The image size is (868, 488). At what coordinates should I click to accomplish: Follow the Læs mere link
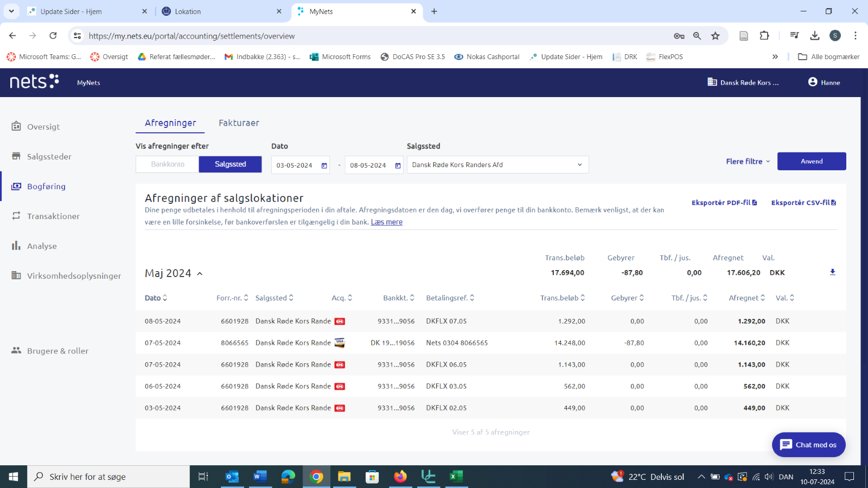click(x=387, y=222)
